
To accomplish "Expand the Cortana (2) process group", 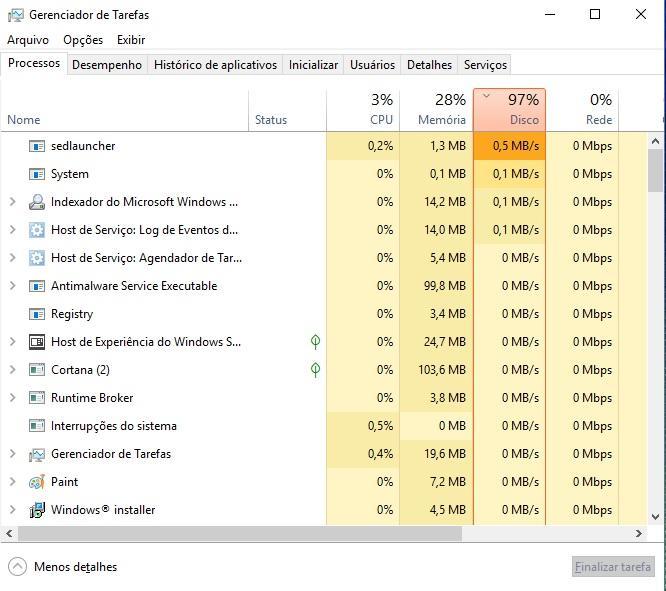I will tap(12, 370).
